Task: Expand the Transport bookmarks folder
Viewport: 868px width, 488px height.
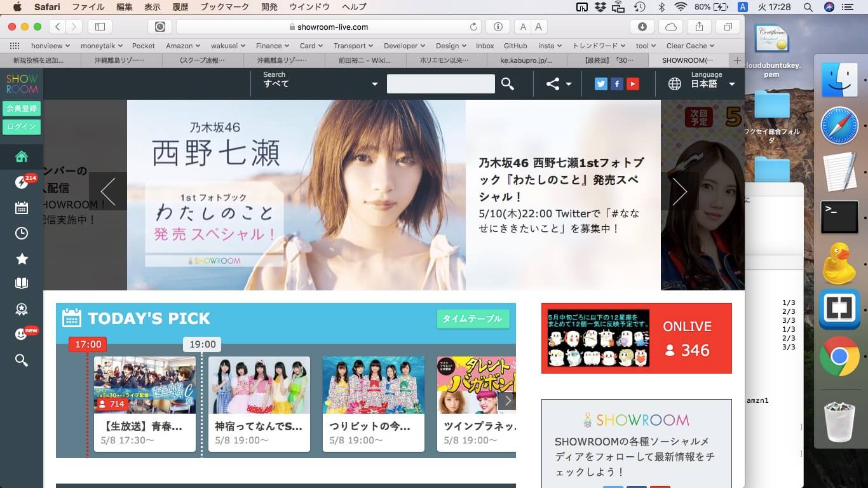Action: click(353, 46)
